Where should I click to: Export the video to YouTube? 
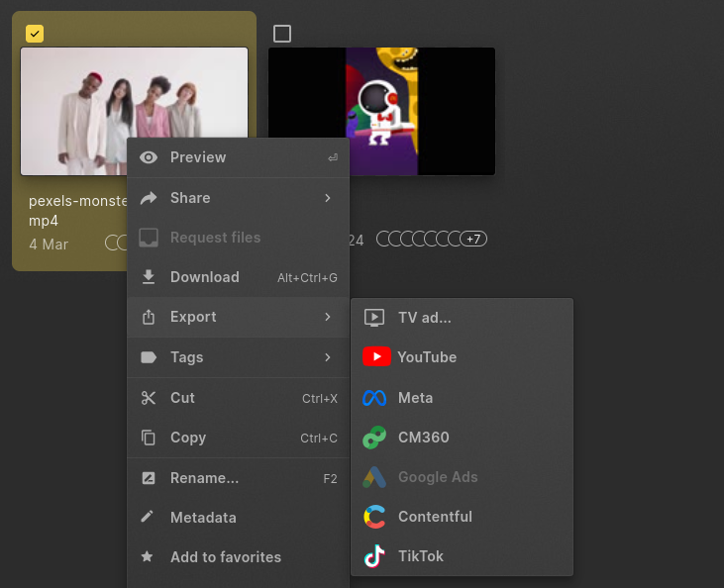(x=462, y=357)
